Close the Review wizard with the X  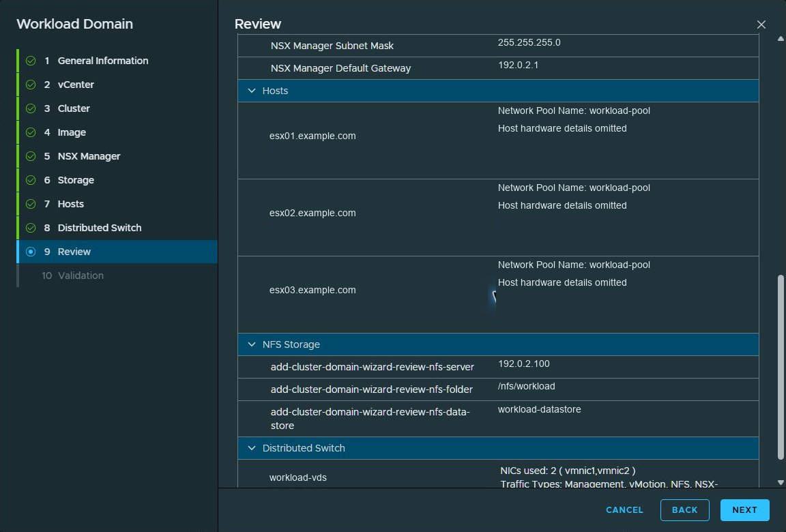click(761, 24)
